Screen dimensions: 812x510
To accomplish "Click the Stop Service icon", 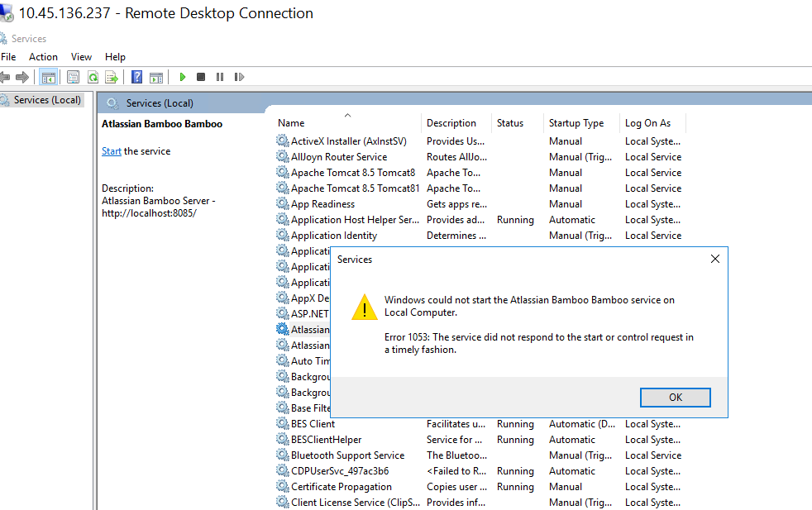I will point(200,77).
